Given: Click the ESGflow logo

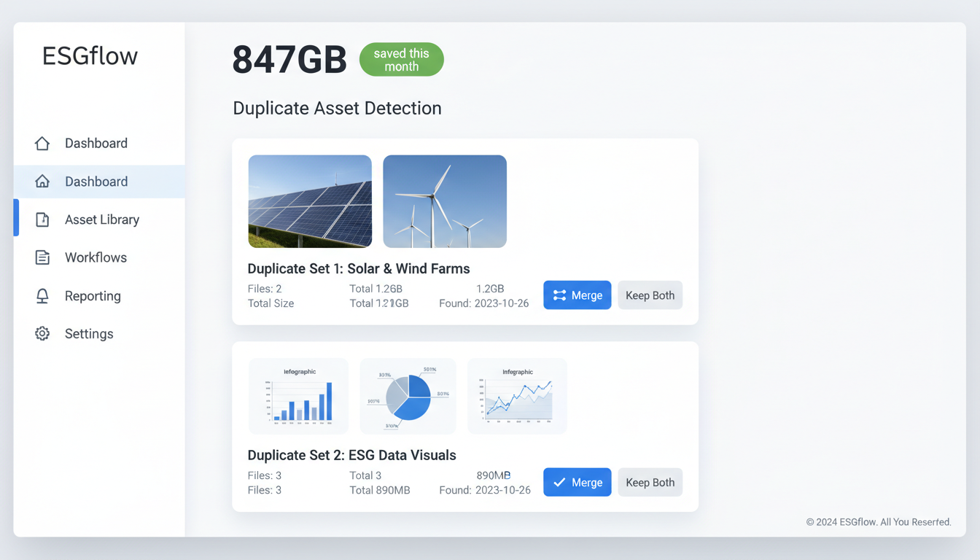Looking at the screenshot, I should pyautogui.click(x=89, y=55).
